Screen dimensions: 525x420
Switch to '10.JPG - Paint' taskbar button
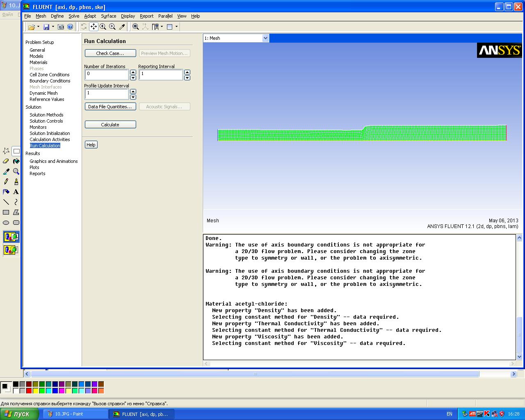coord(75,414)
